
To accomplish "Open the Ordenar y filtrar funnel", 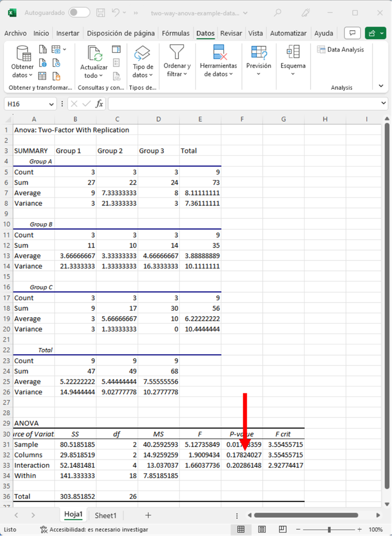I will coord(177,53).
